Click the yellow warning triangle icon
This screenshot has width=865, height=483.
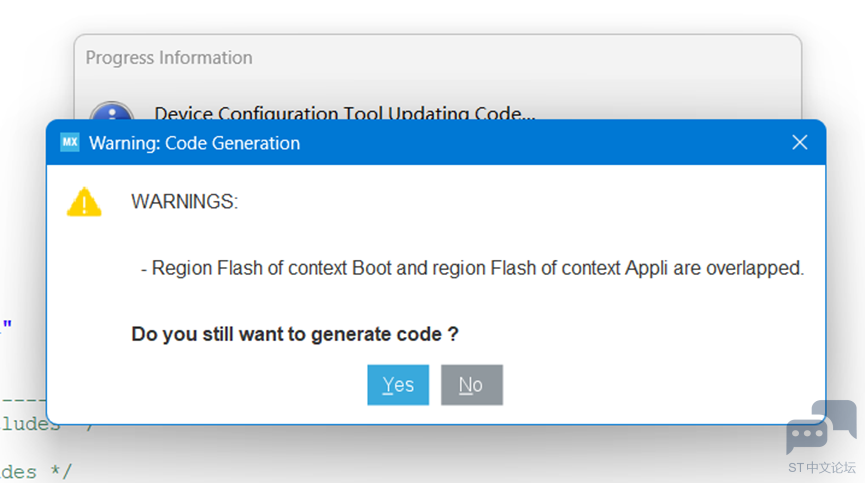(x=84, y=202)
